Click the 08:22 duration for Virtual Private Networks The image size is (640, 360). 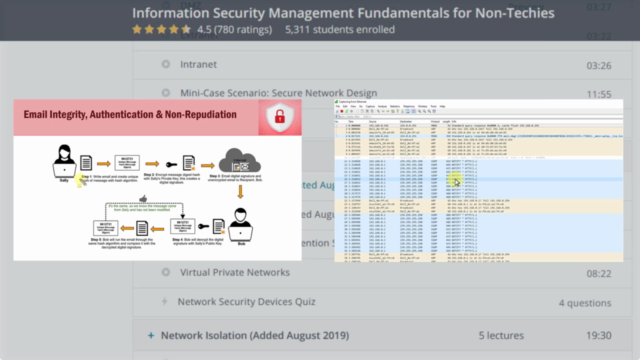point(599,273)
